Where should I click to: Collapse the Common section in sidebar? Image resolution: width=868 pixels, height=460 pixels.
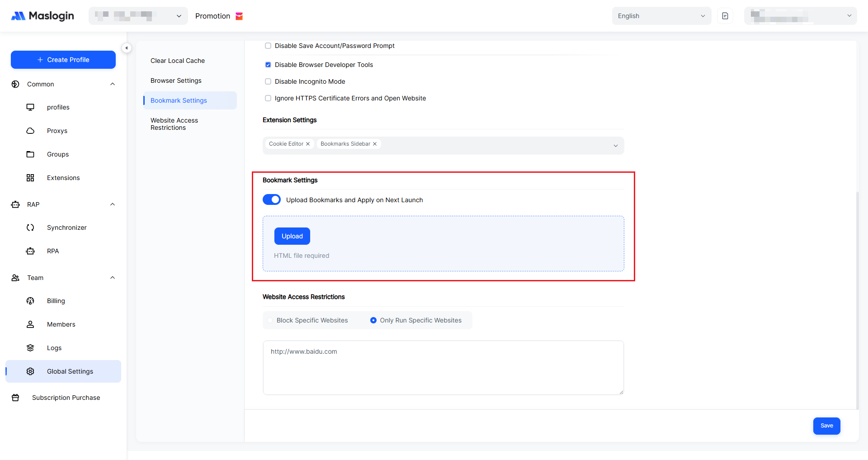click(x=113, y=84)
